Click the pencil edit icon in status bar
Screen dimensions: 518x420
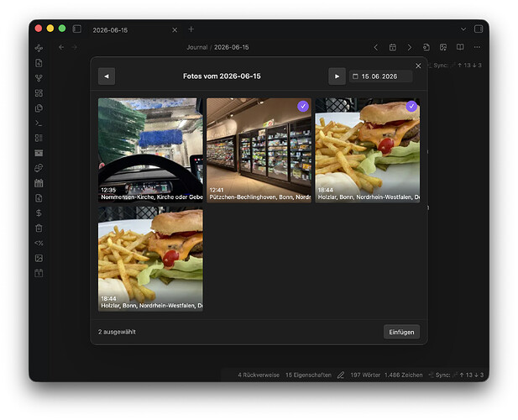click(x=341, y=375)
